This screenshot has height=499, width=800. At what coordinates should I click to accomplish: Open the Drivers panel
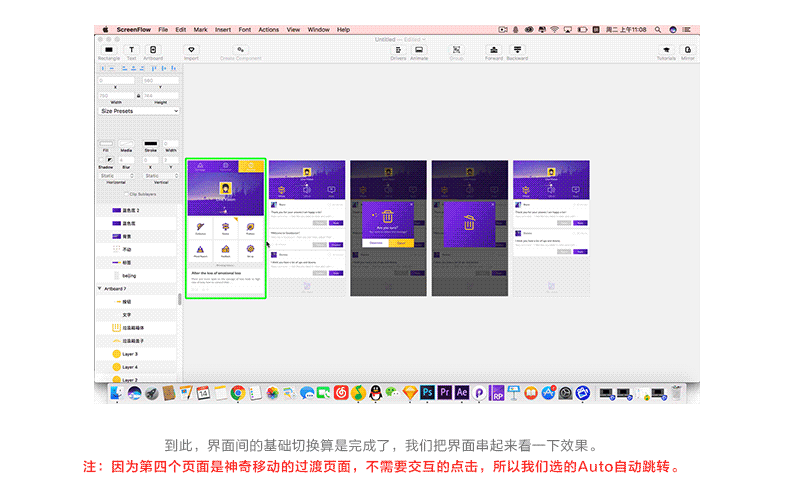398,49
